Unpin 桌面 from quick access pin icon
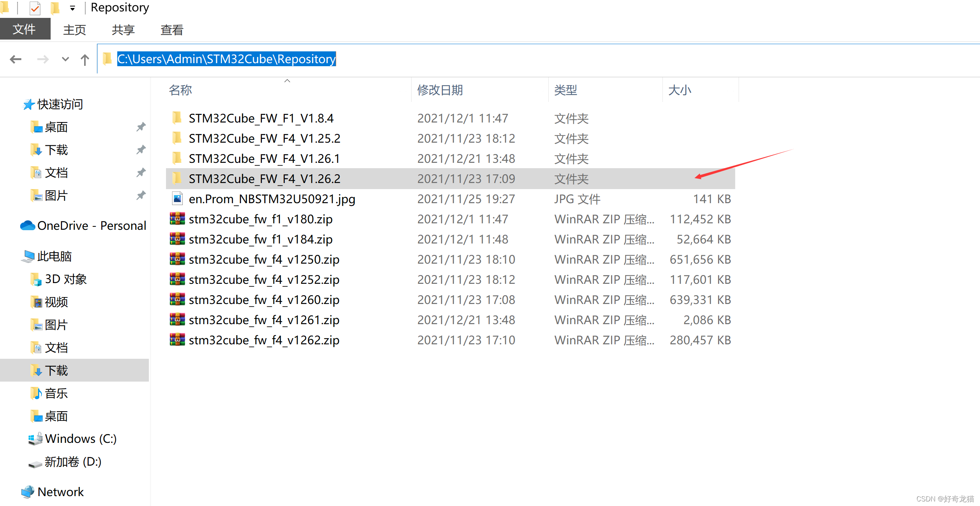This screenshot has width=980, height=506. coord(141,127)
